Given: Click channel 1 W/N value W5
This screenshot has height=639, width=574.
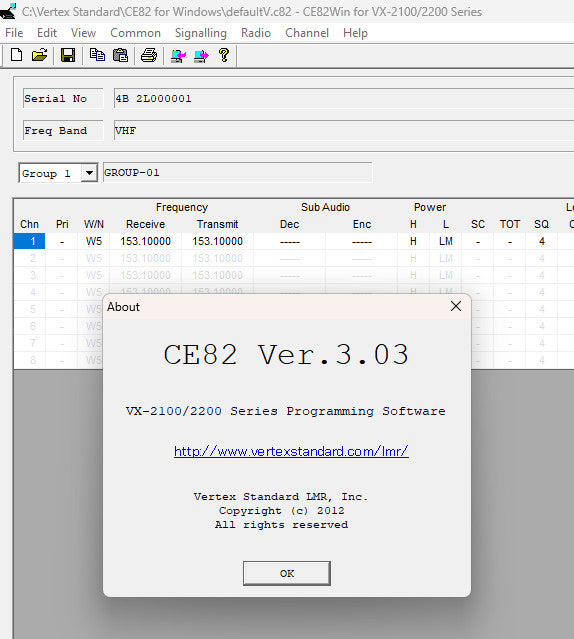Looking at the screenshot, I should click(x=94, y=241).
